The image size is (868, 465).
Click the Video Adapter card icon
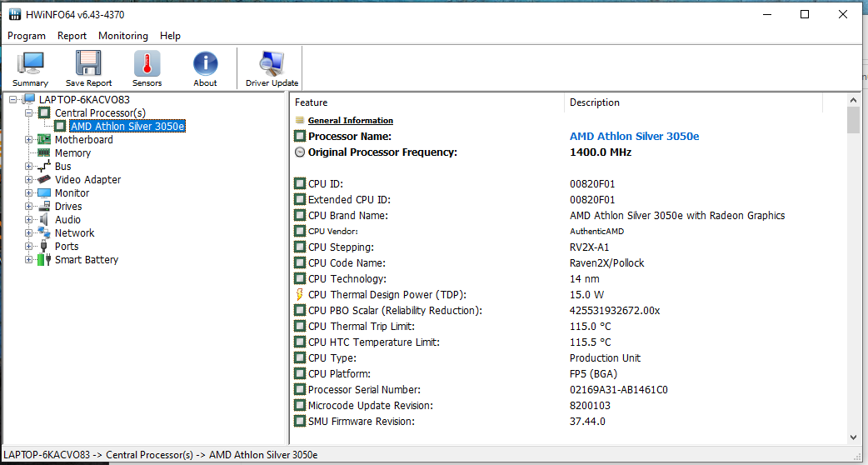(43, 179)
